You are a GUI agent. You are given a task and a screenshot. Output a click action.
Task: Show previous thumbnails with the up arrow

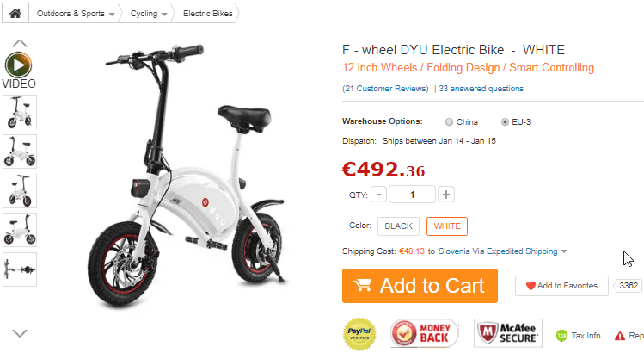tap(20, 43)
